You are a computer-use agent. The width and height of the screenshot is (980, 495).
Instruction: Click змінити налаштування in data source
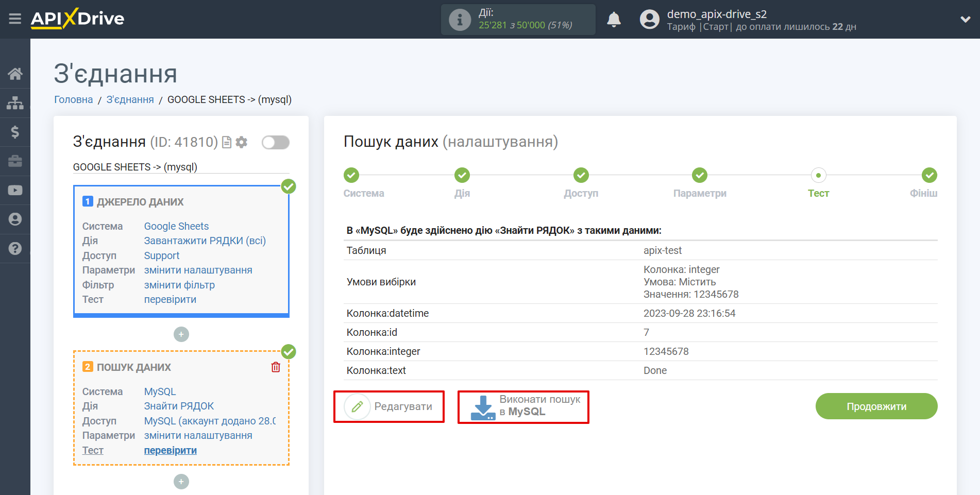coord(198,270)
